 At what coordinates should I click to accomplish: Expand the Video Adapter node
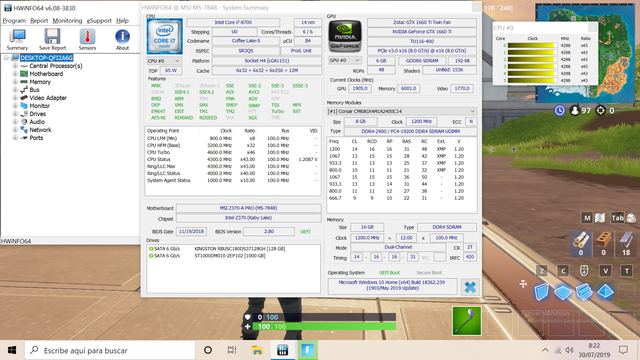(x=15, y=98)
